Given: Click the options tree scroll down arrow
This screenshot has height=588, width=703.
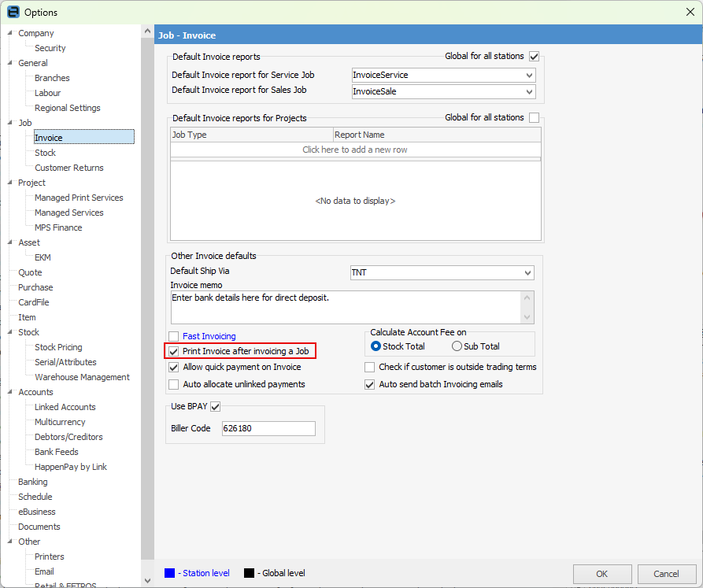Looking at the screenshot, I should (147, 580).
